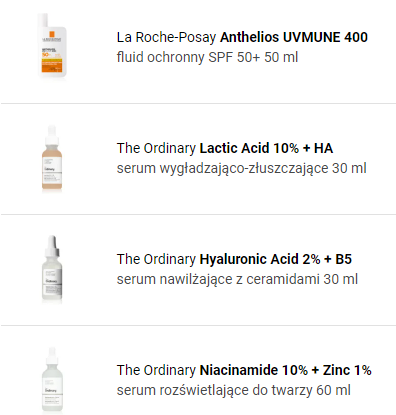Click Niacinamide 10% + Zinc 1% title

point(285,370)
